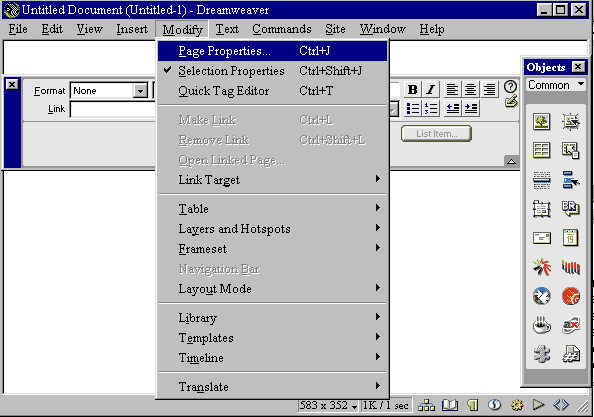Open the Site menu
This screenshot has width=594, height=417.
click(x=335, y=29)
